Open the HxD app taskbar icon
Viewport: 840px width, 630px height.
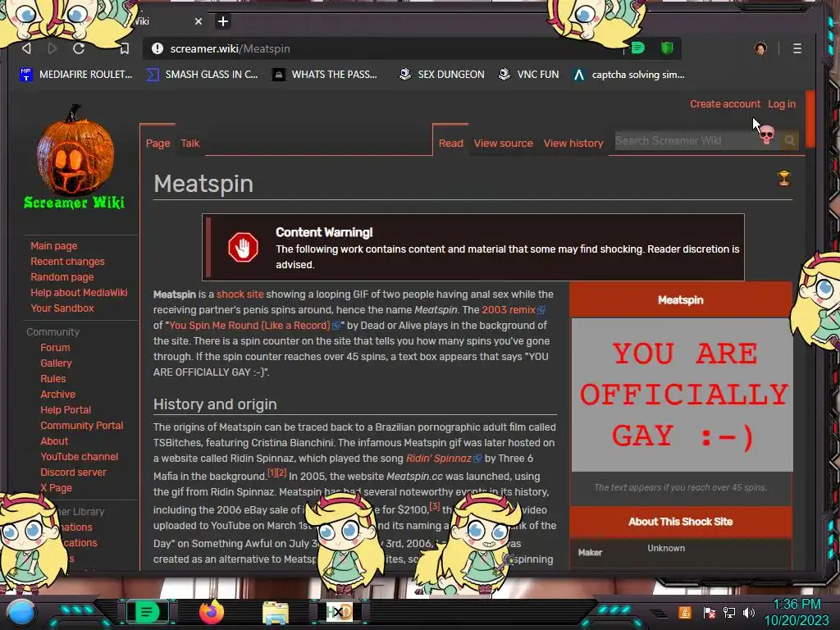pyautogui.click(x=339, y=612)
